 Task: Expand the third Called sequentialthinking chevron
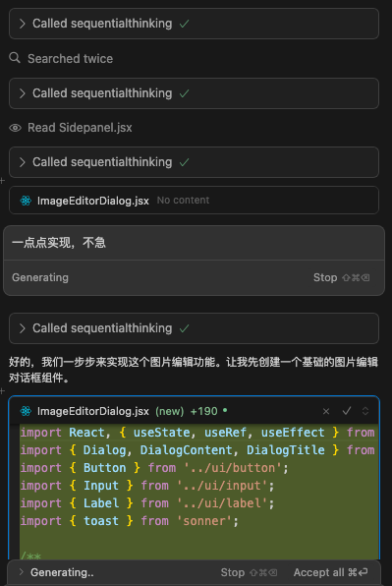click(22, 162)
